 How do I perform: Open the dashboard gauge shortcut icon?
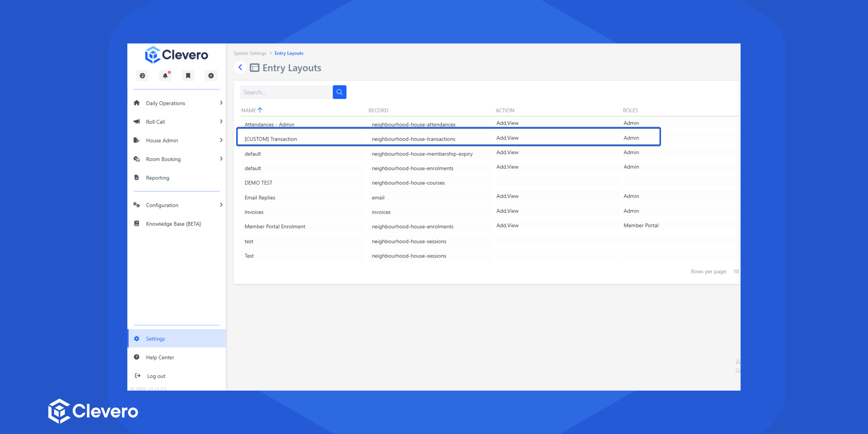click(142, 76)
